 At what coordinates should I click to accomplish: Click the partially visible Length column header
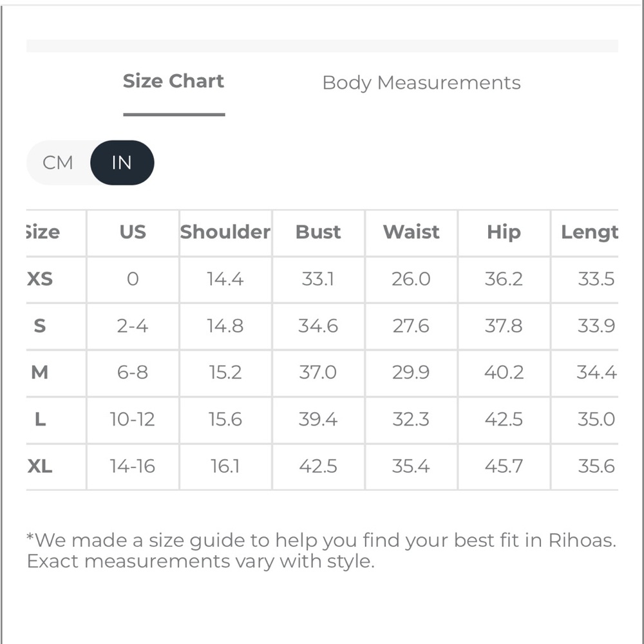tap(589, 232)
